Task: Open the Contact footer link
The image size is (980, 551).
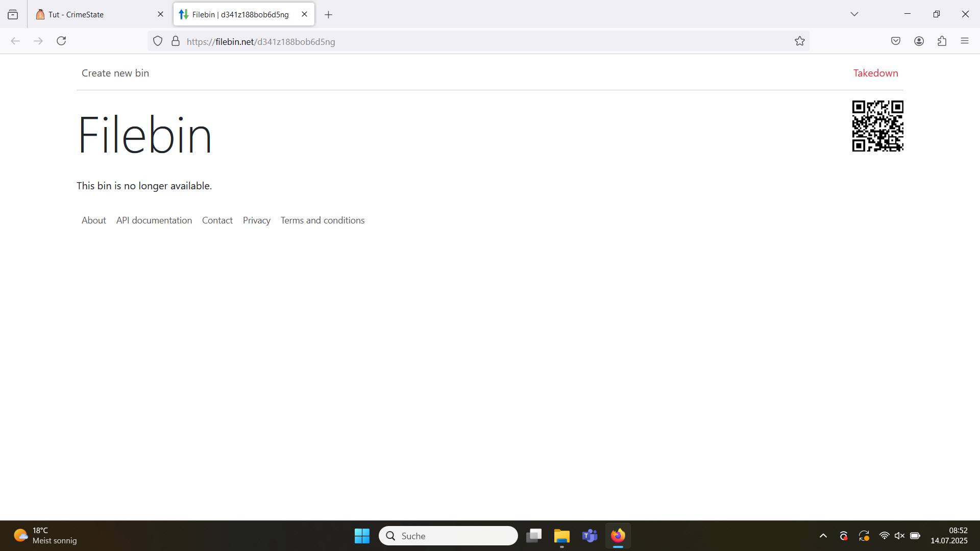Action: coord(217,220)
